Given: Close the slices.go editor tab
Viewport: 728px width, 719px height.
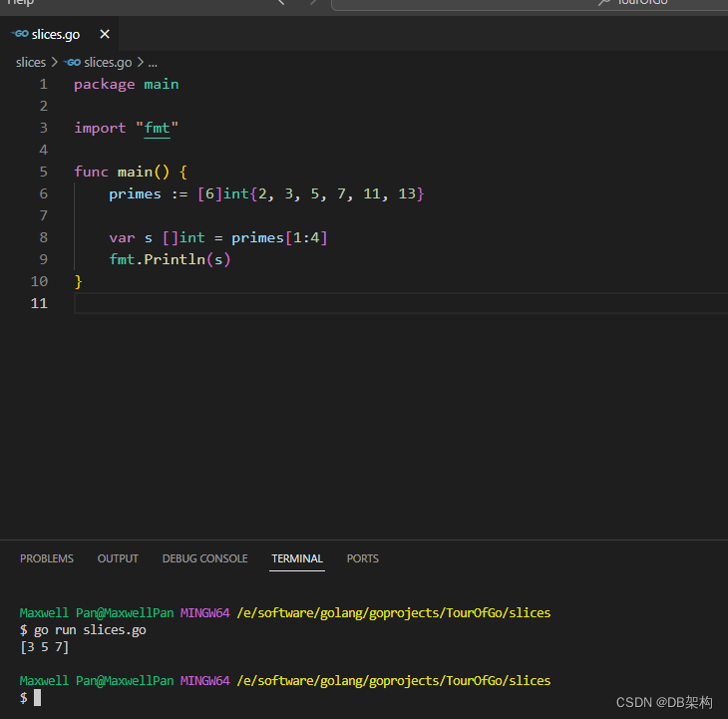Looking at the screenshot, I should click(x=105, y=34).
